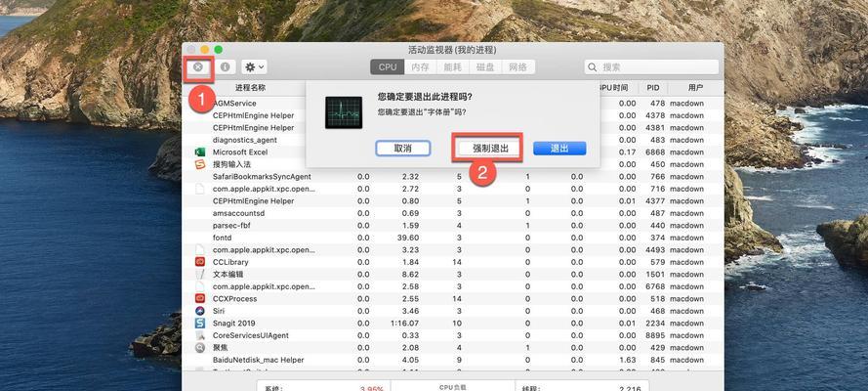The width and height of the screenshot is (868, 391).
Task: Click the blue 退出 button
Action: tap(559, 149)
